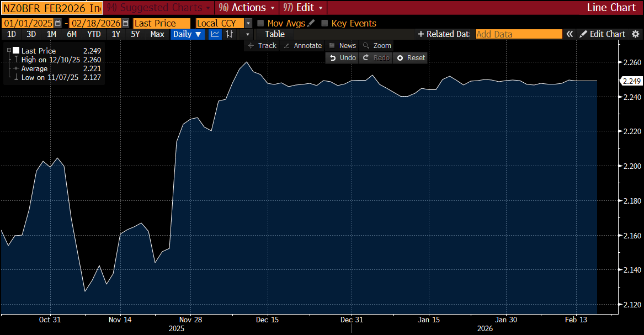Collapse panel with the double chevron icon
The height and width of the screenshot is (335, 644).
pos(570,34)
